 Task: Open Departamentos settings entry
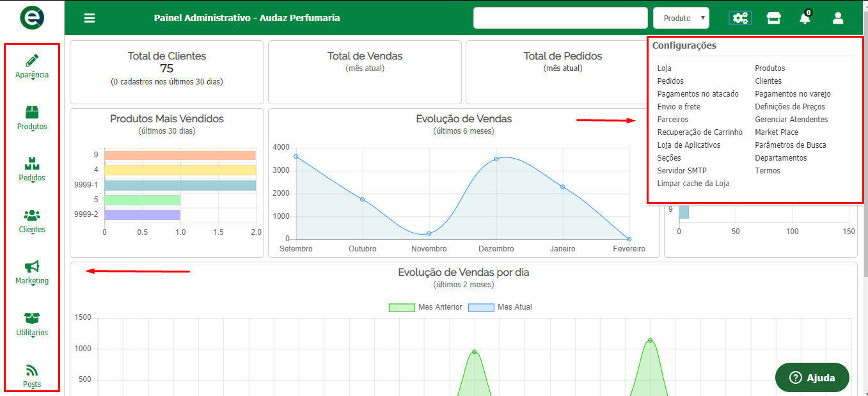coord(781,158)
